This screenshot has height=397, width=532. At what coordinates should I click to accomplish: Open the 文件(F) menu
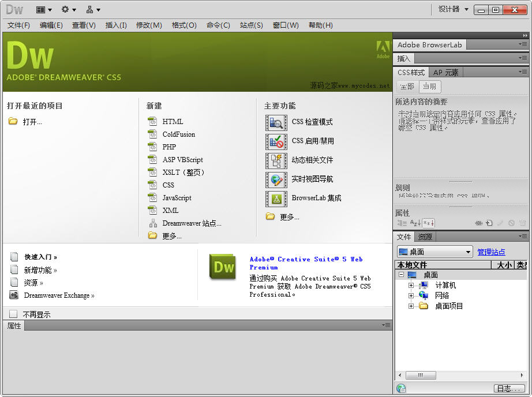pos(18,25)
